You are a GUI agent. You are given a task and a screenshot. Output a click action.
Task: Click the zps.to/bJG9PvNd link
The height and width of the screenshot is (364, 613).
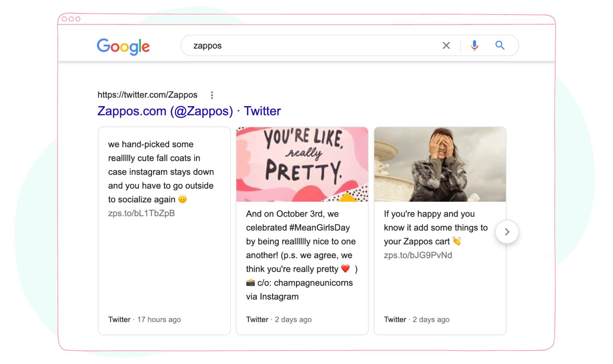click(x=418, y=255)
